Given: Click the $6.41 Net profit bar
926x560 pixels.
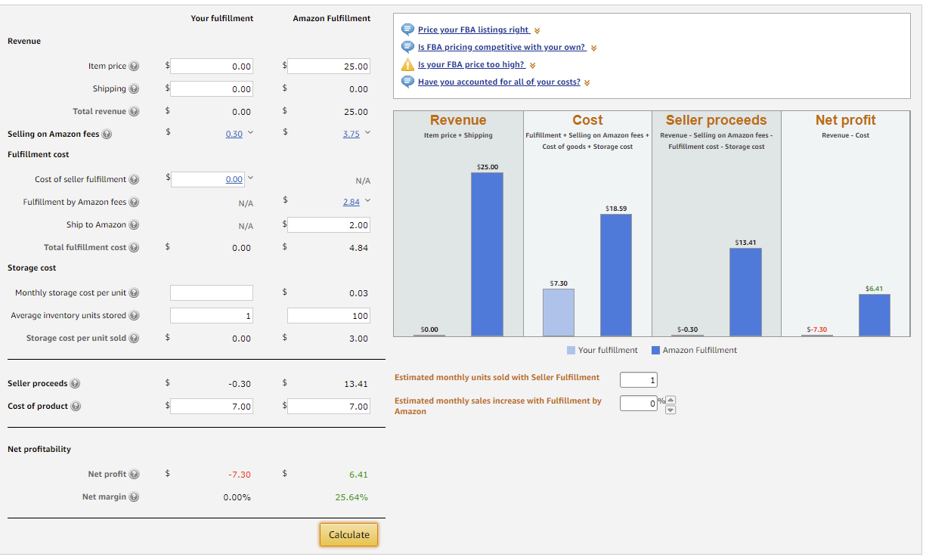Looking at the screenshot, I should [x=875, y=315].
